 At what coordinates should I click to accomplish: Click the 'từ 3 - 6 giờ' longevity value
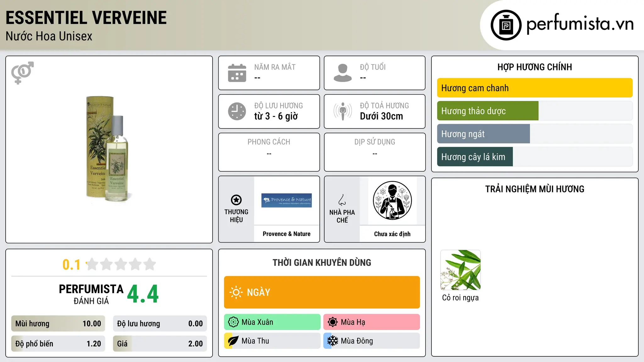pyautogui.click(x=276, y=116)
